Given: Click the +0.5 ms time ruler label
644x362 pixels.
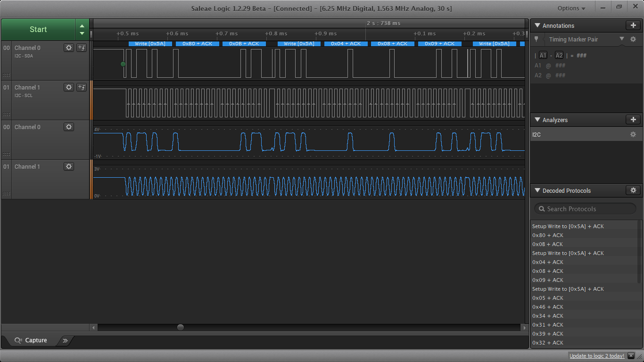Looking at the screenshot, I should pos(128,33).
